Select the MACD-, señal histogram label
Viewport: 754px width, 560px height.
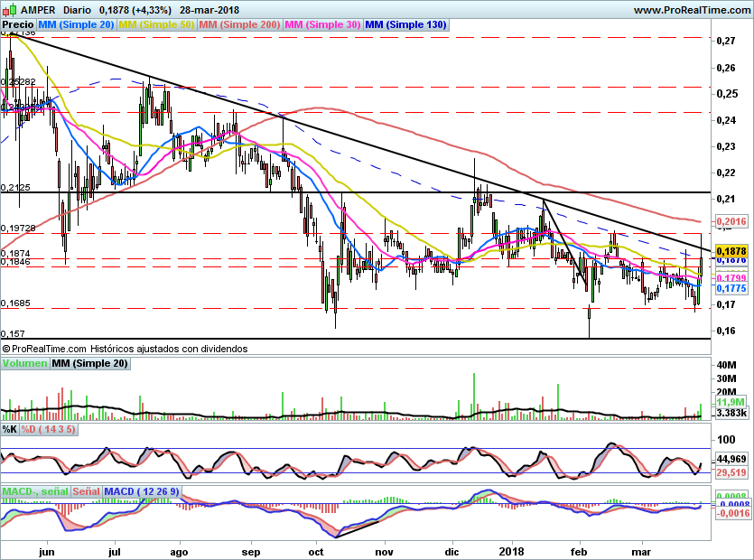35,491
